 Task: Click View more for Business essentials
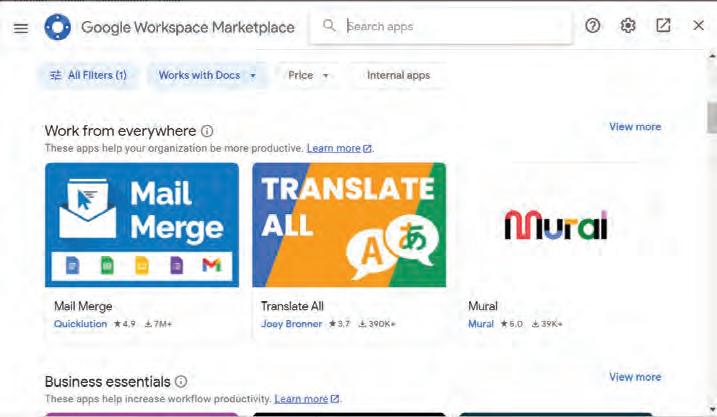coord(635,377)
